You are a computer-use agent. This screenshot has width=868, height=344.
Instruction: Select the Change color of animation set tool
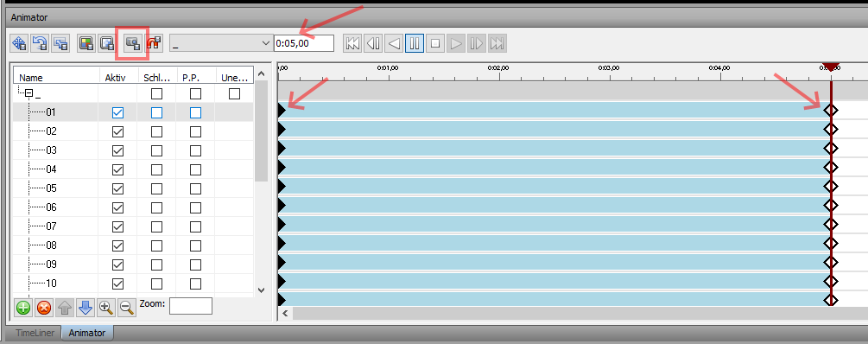pyautogui.click(x=86, y=43)
